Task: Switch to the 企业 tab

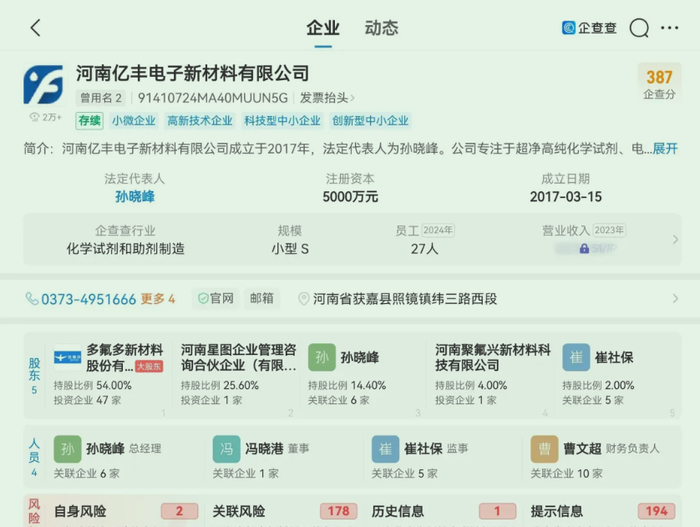Action: point(323,28)
